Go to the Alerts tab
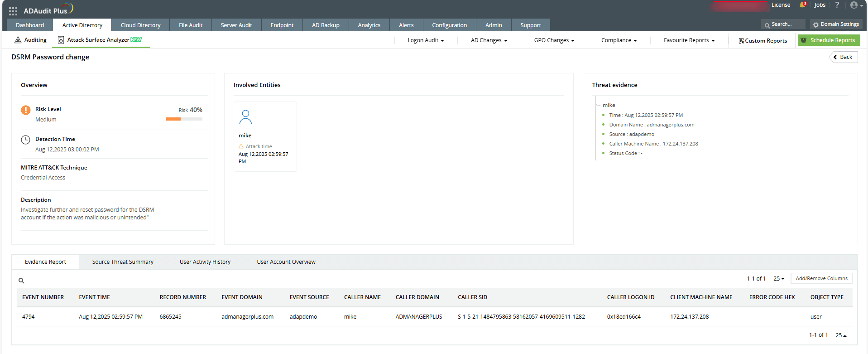The width and height of the screenshot is (868, 354). 406,25
